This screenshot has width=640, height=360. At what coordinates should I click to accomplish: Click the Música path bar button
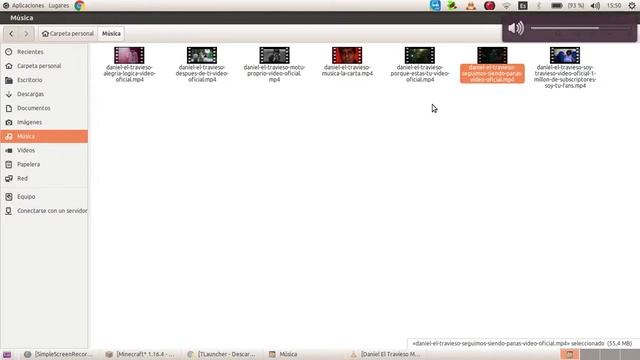click(111, 33)
